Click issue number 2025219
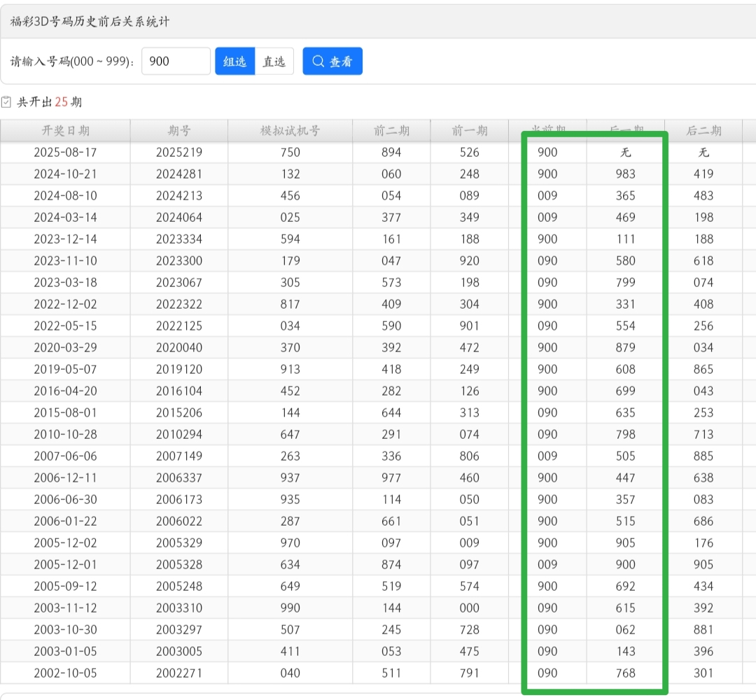Image resolution: width=756 pixels, height=700 pixels. 179,153
